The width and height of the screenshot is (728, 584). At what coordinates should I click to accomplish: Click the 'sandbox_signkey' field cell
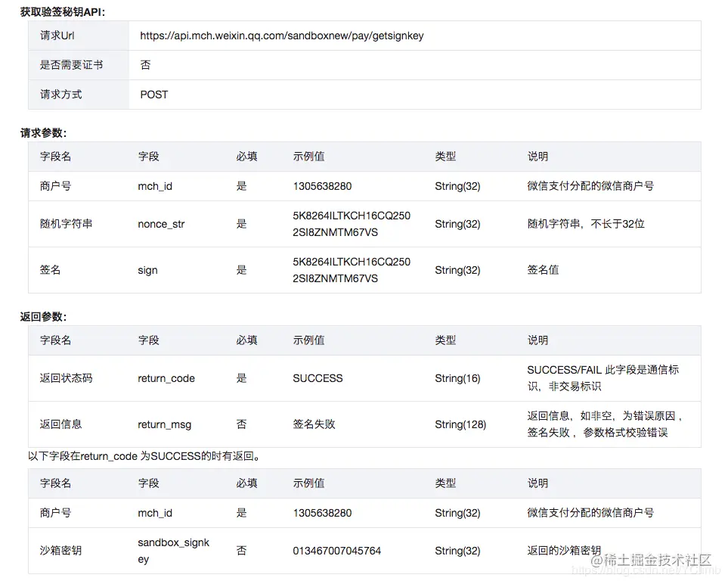click(x=174, y=551)
